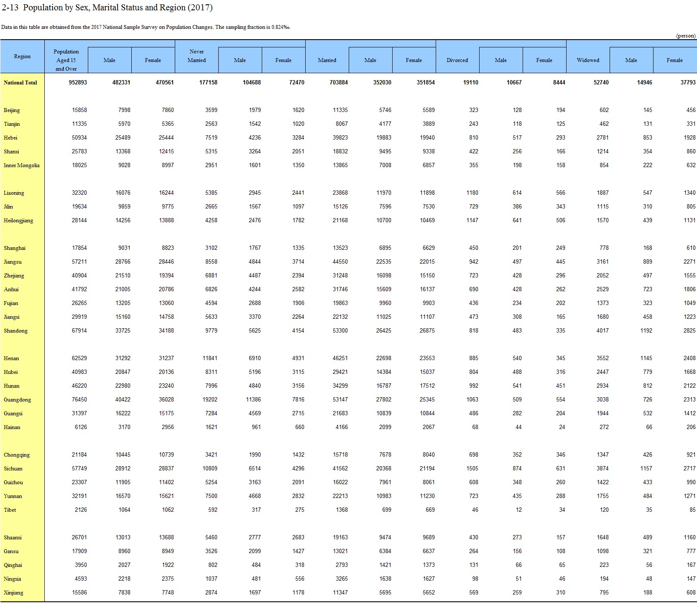The height and width of the screenshot is (616, 697).
Task: Click the 'Chongqing' row label
Action: coord(17,455)
